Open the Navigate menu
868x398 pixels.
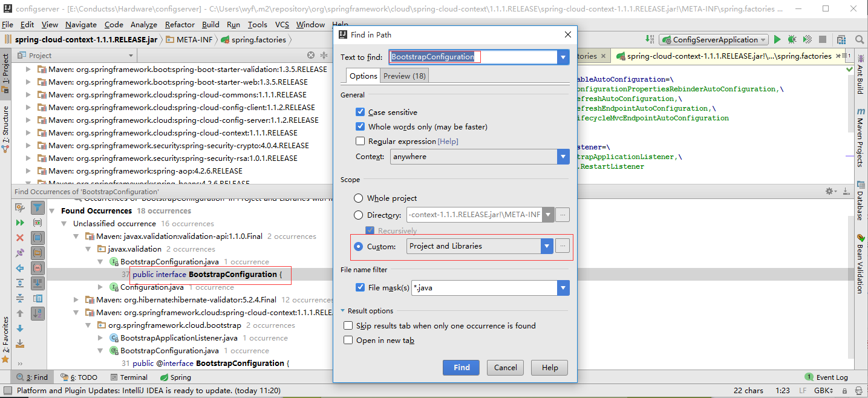tap(81, 24)
